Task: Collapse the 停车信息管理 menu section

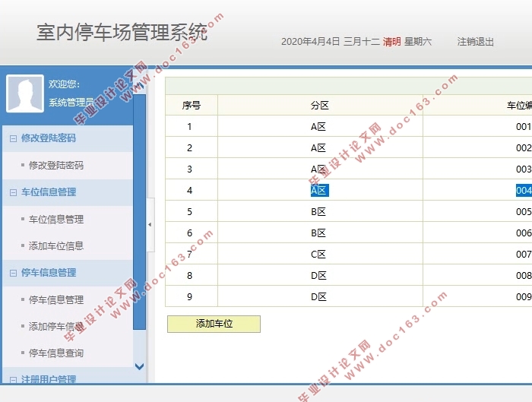Action: coord(13,273)
